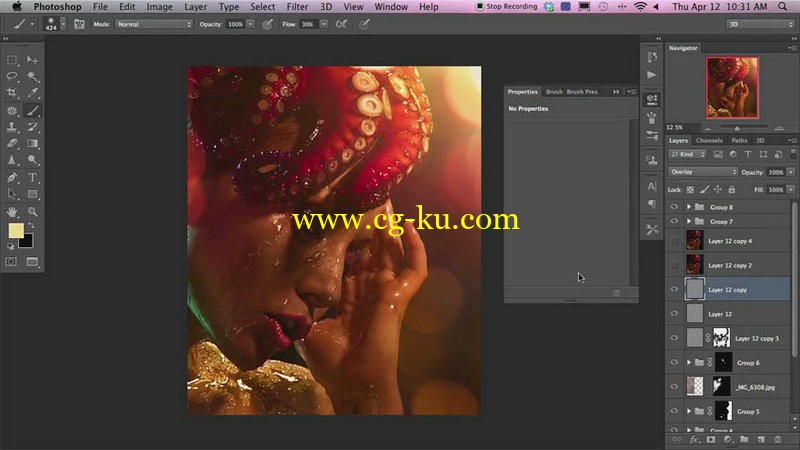The width and height of the screenshot is (800, 450).
Task: Open the Wi-Fi status menu
Action: pyautogui.click(x=640, y=7)
